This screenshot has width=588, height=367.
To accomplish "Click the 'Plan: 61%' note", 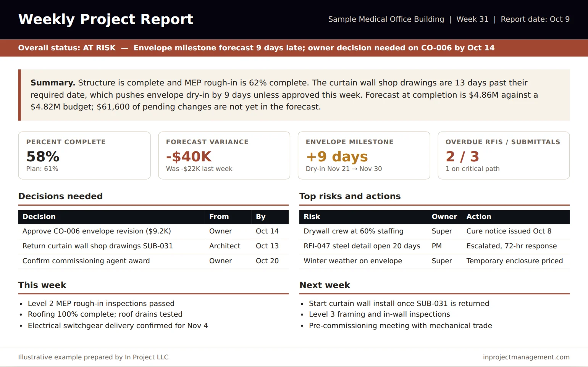I will click(42, 169).
